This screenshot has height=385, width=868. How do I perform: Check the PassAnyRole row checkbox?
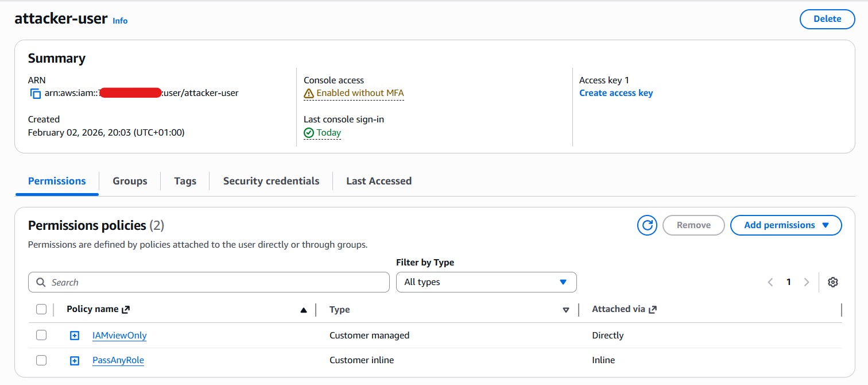point(41,360)
